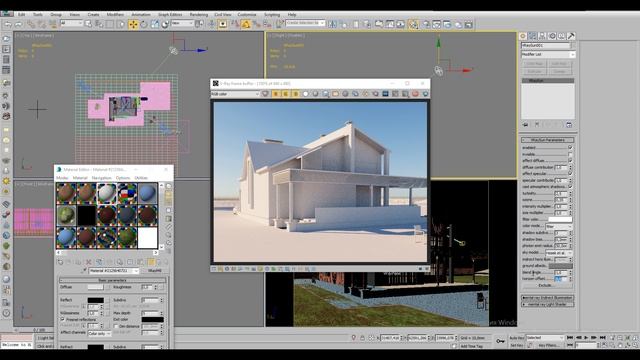Click the black Reflect color swatch

96,300
